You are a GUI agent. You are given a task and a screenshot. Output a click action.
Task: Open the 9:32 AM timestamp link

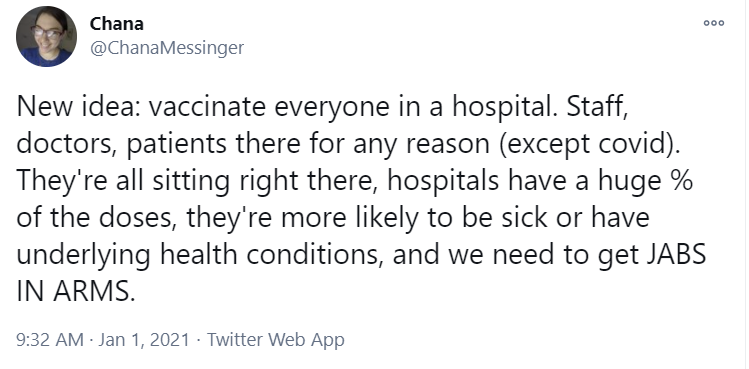(50, 339)
